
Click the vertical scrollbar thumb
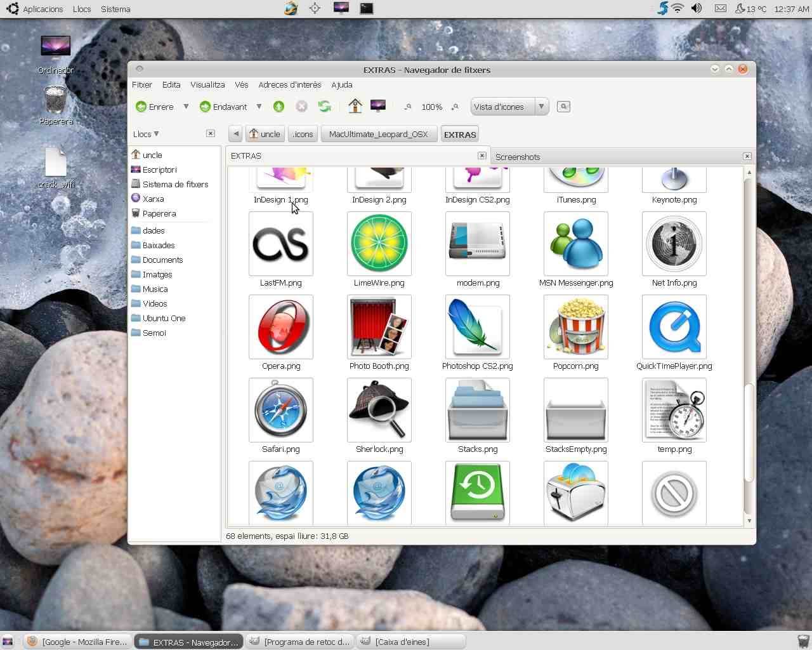click(x=749, y=432)
